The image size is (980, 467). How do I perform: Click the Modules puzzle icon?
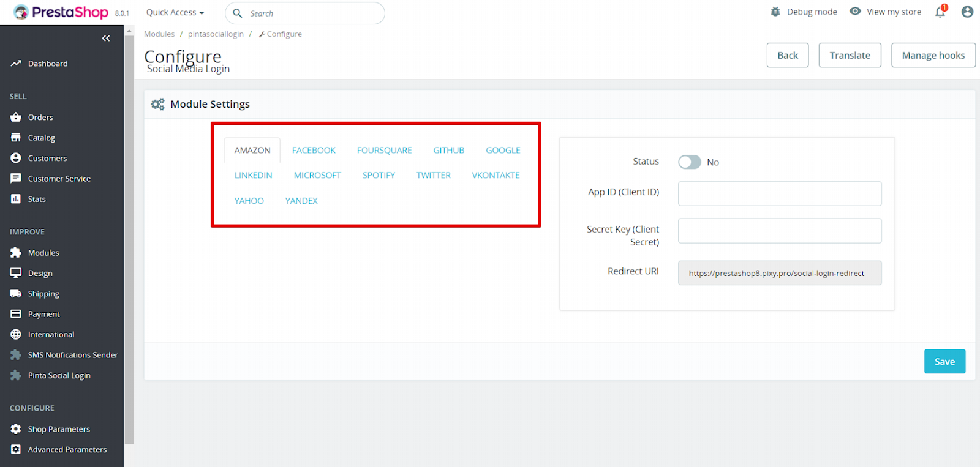pyautogui.click(x=16, y=253)
